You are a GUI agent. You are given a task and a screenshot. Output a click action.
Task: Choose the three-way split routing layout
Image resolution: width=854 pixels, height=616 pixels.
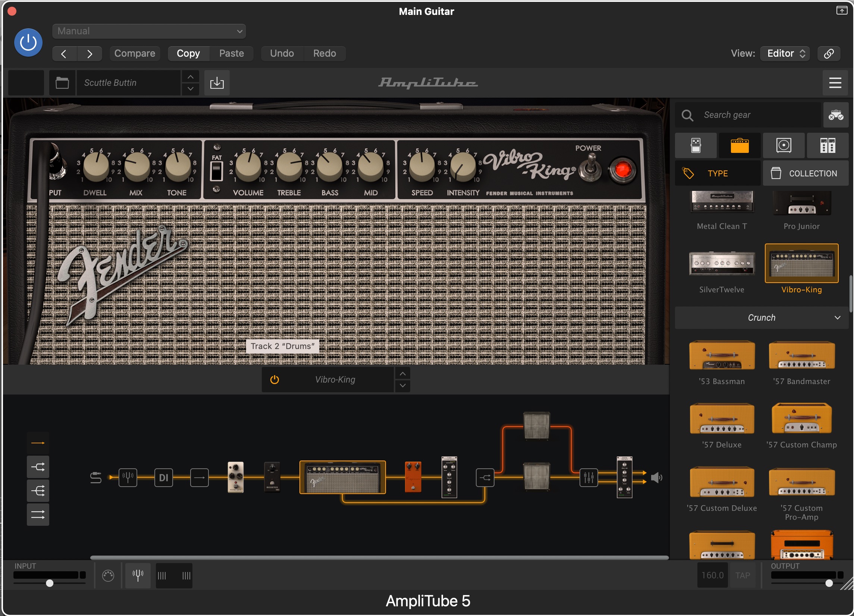38,491
